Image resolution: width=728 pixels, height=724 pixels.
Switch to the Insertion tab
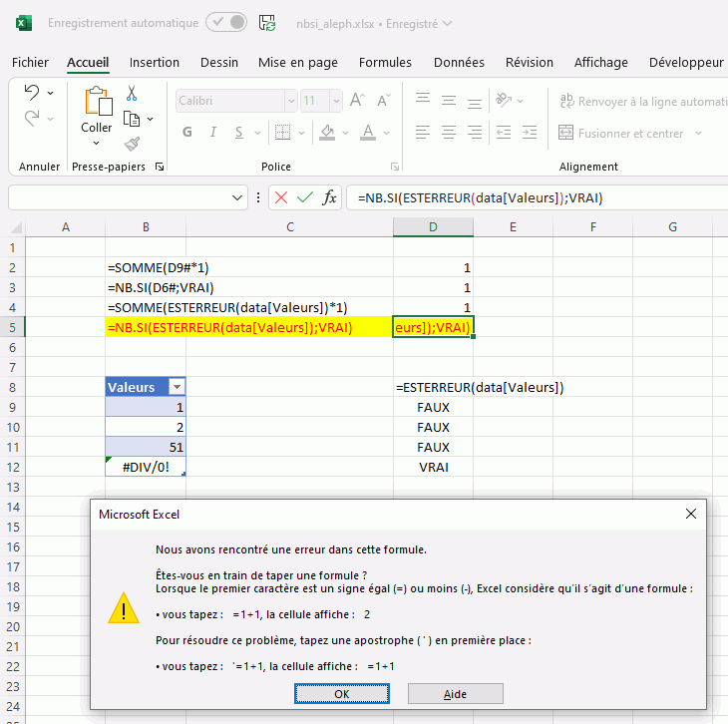pos(155,62)
